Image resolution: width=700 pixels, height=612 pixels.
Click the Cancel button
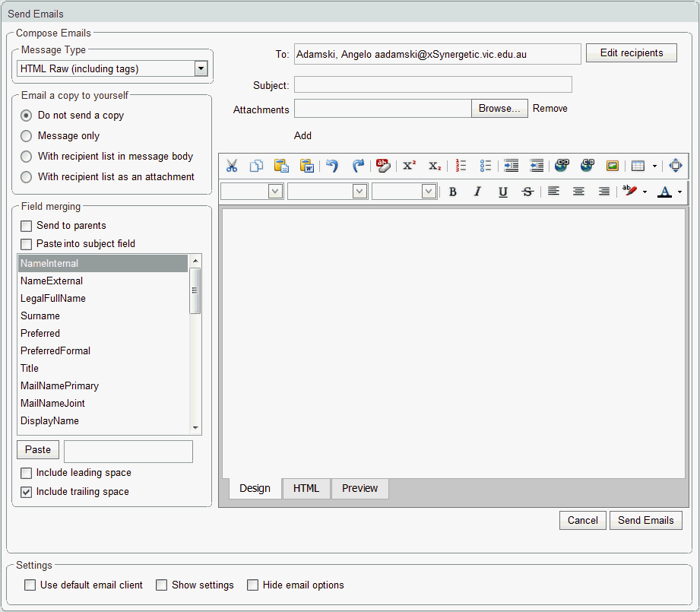click(583, 521)
